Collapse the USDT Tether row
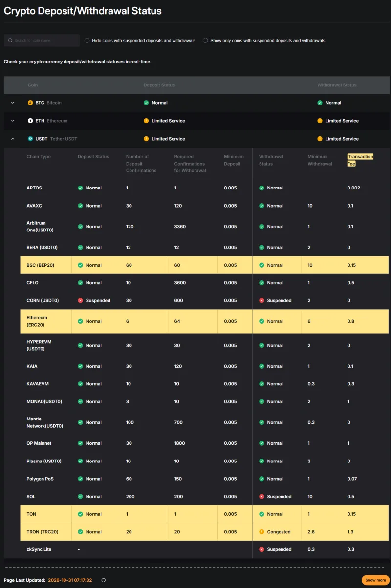Screen dimensions: 391x588 (x=13, y=139)
